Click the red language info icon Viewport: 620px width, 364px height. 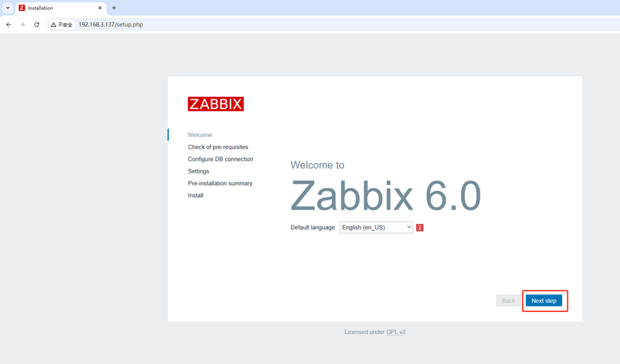click(x=420, y=228)
